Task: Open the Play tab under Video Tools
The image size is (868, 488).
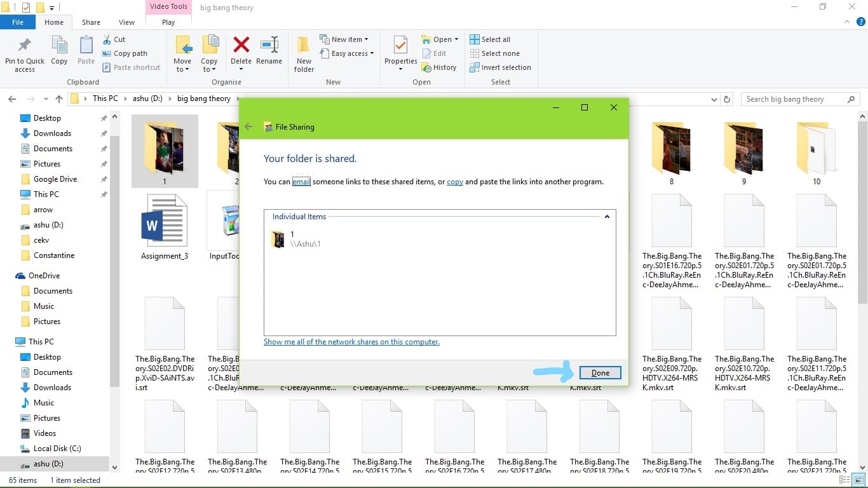Action: 168,22
